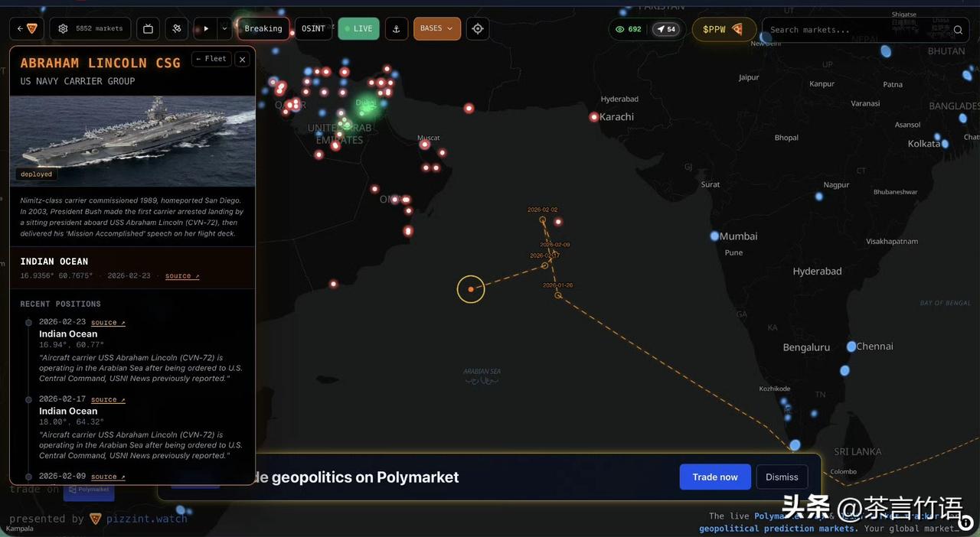Click the eye viewers count 692
This screenshot has height=537, width=980.
coord(629,30)
